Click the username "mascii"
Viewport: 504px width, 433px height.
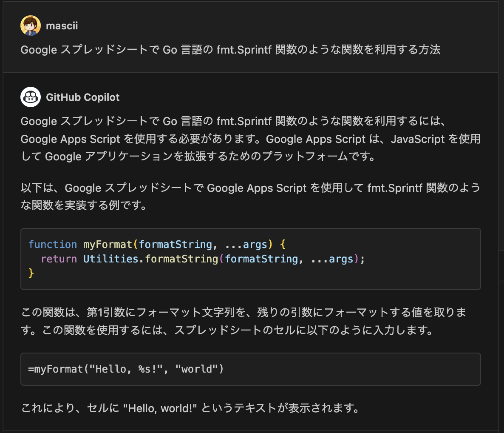62,26
